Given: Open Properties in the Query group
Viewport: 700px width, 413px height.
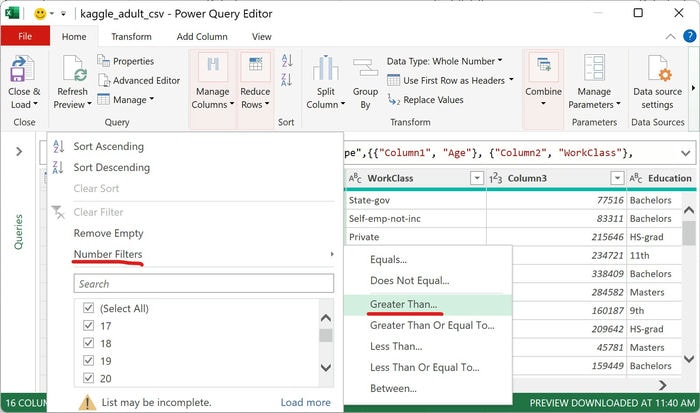Looking at the screenshot, I should [126, 61].
